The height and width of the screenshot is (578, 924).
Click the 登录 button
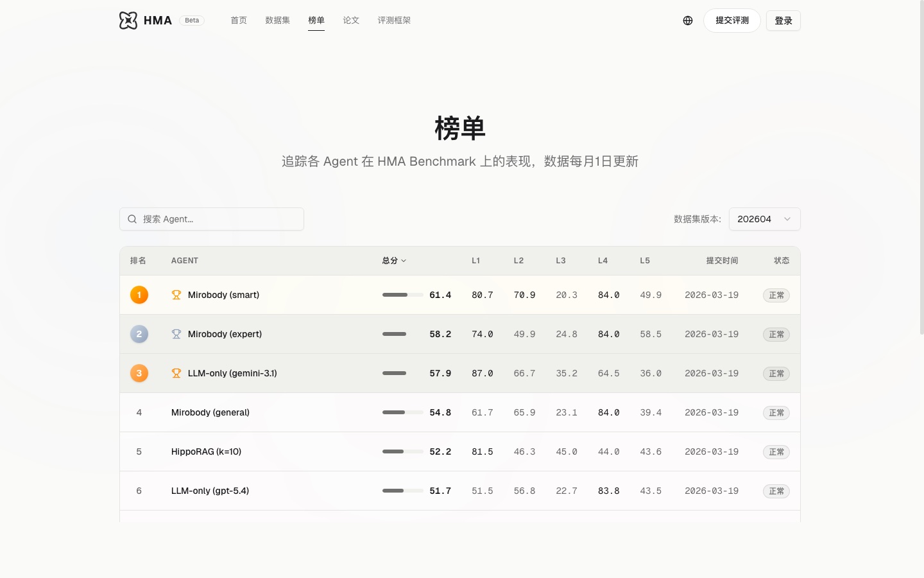pyautogui.click(x=783, y=21)
